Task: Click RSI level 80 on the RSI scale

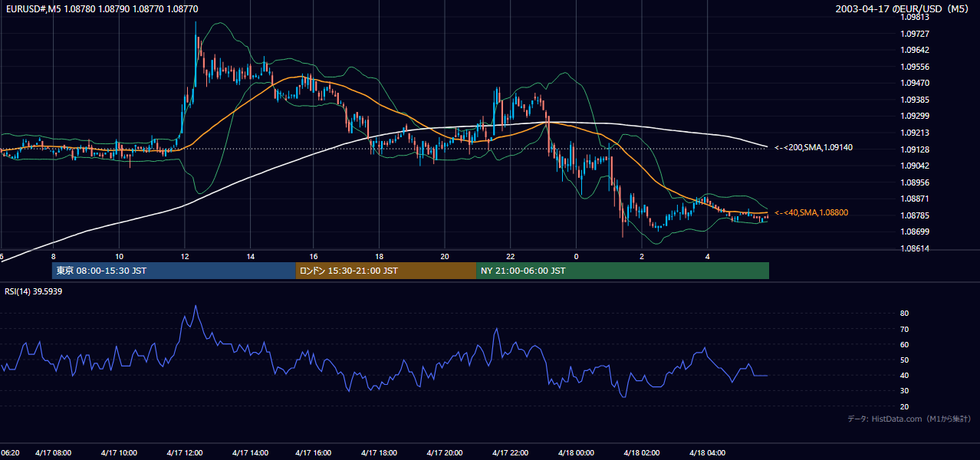Action: click(905, 314)
